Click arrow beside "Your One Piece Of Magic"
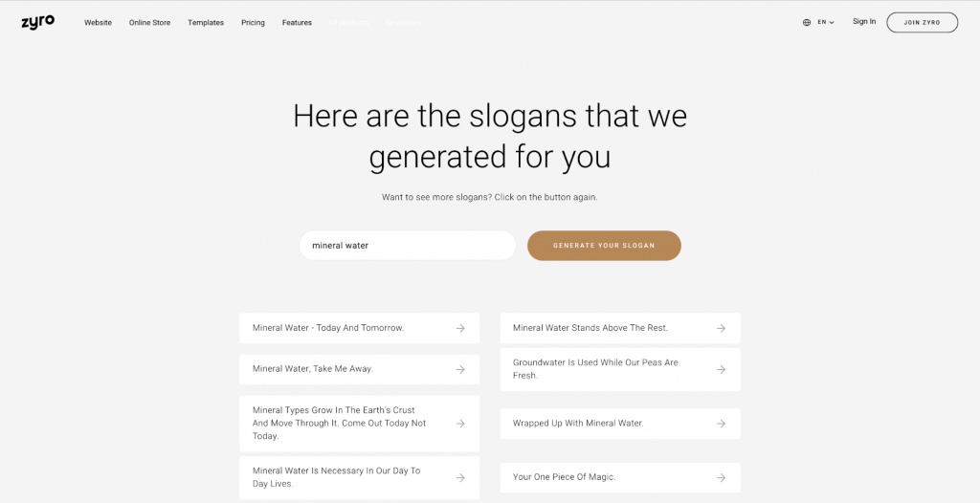 click(x=721, y=477)
